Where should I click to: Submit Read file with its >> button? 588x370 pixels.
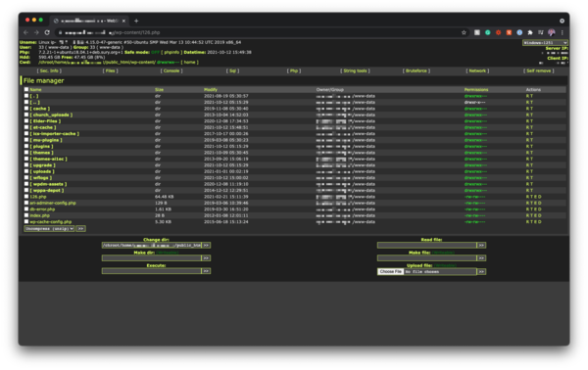[481, 246]
